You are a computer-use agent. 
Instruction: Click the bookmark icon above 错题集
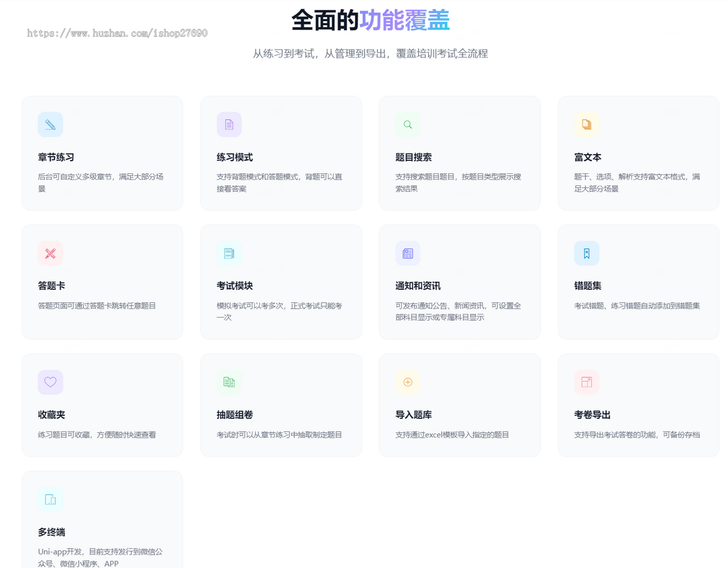coord(587,253)
